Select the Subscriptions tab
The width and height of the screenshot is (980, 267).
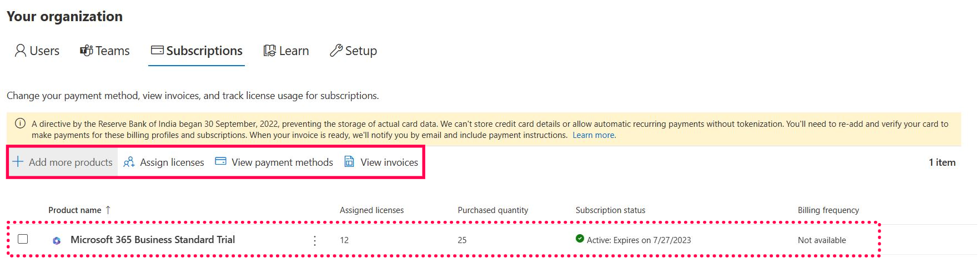click(197, 51)
